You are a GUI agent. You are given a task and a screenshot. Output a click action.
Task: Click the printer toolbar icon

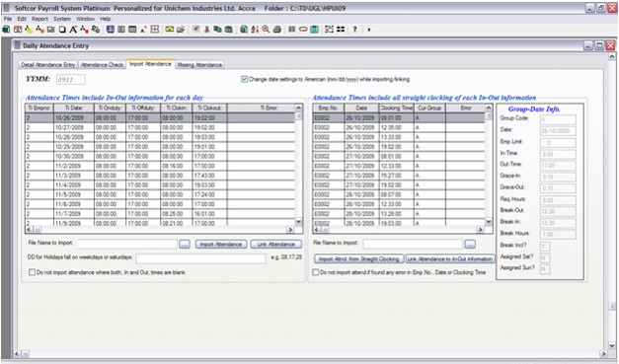[277, 30]
